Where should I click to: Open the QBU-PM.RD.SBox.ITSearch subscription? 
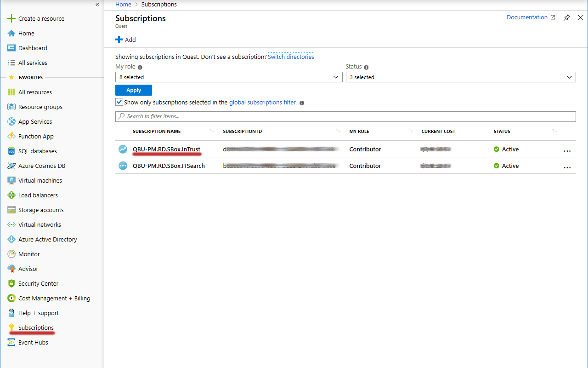(x=169, y=166)
